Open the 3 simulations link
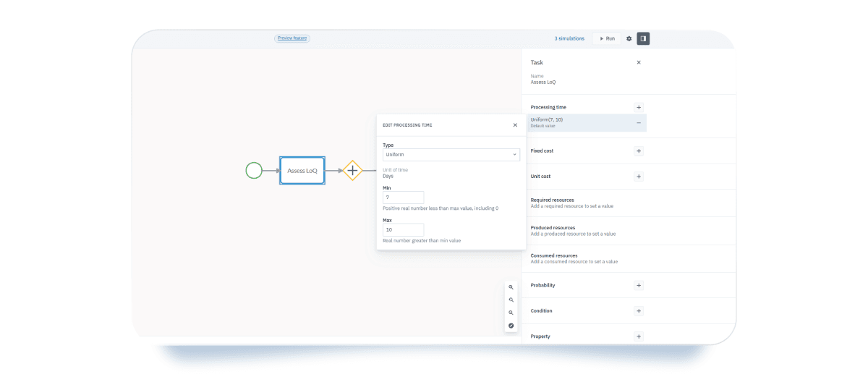The width and height of the screenshot is (868, 390). (x=569, y=38)
